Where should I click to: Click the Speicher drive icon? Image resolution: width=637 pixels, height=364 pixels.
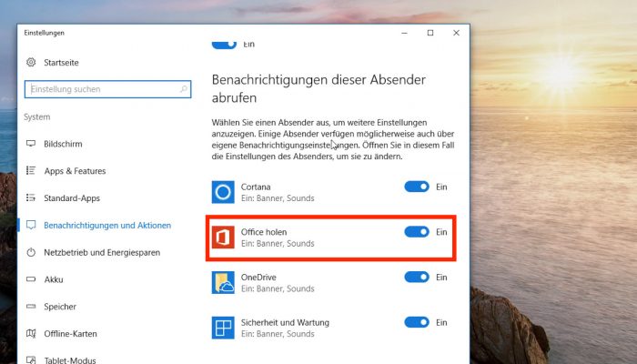(31, 307)
